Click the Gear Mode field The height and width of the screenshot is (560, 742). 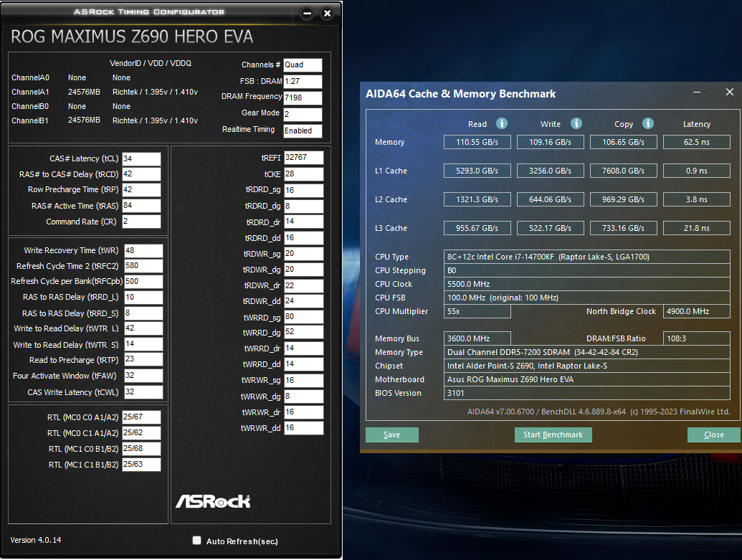tap(303, 115)
